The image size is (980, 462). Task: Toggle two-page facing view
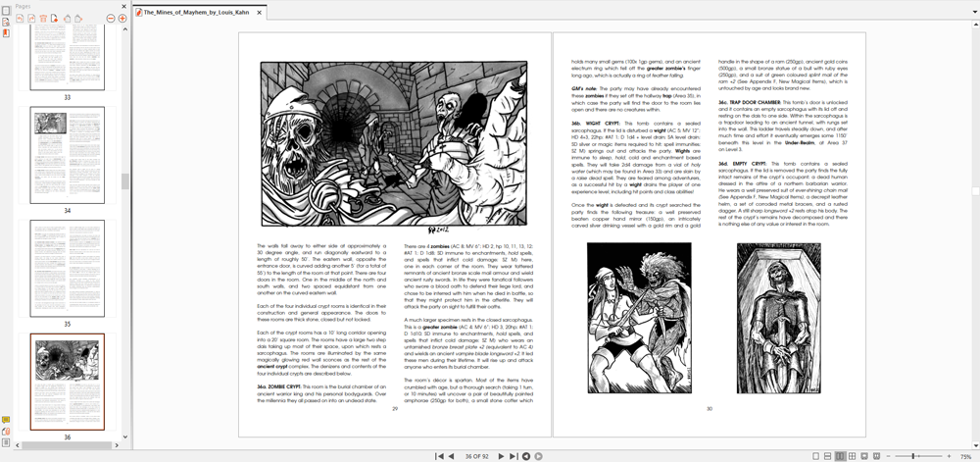click(x=840, y=456)
